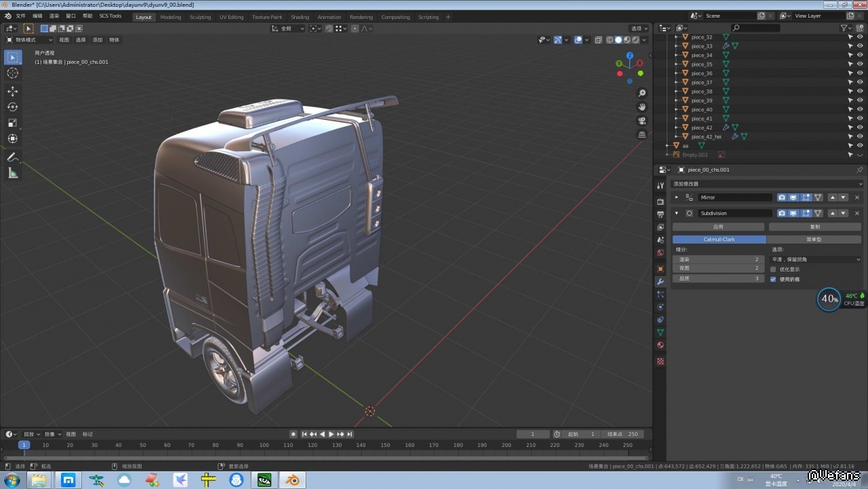This screenshot has width=868, height=489.
Task: Click the 应用 button for Subdivision
Action: coord(718,227)
